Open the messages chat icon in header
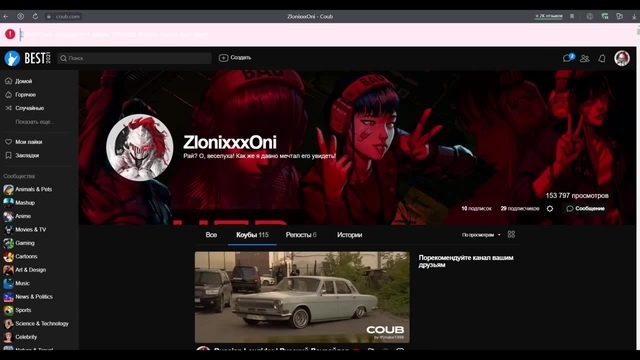640x360 pixels. point(568,58)
